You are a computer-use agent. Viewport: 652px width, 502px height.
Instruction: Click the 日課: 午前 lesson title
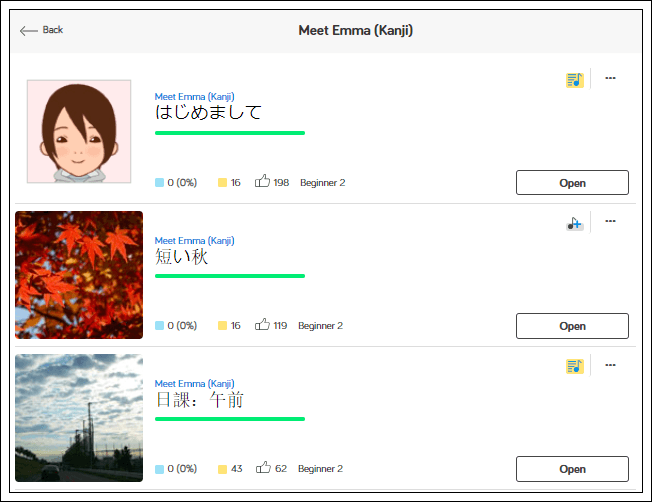pos(199,400)
